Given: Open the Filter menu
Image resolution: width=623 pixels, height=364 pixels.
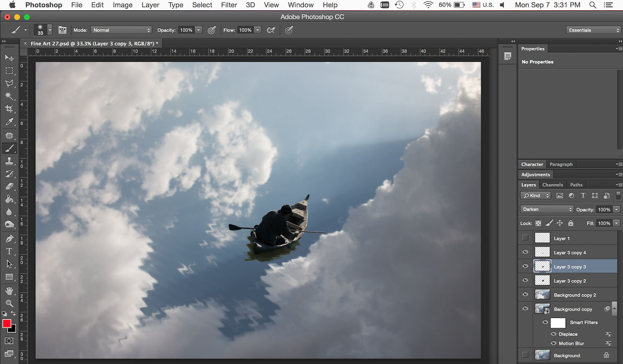Looking at the screenshot, I should point(229,5).
